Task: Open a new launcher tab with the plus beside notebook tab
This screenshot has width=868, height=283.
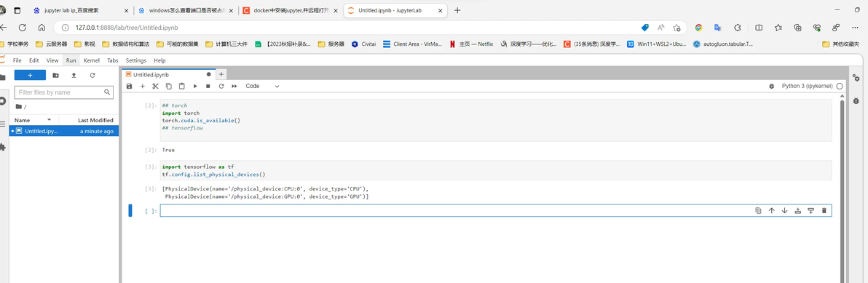Action: (221, 74)
